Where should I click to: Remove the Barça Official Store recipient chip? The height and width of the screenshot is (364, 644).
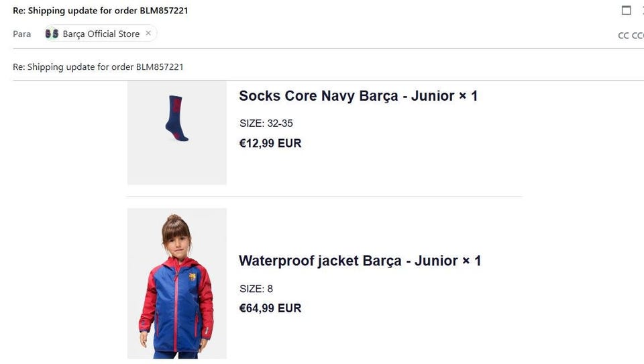point(148,33)
